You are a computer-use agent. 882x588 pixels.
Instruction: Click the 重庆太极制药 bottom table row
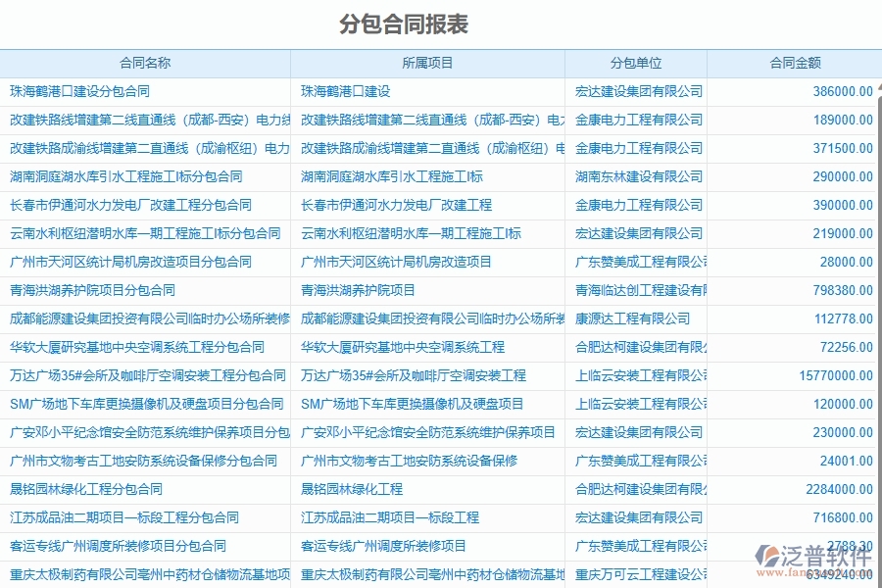tap(147, 573)
